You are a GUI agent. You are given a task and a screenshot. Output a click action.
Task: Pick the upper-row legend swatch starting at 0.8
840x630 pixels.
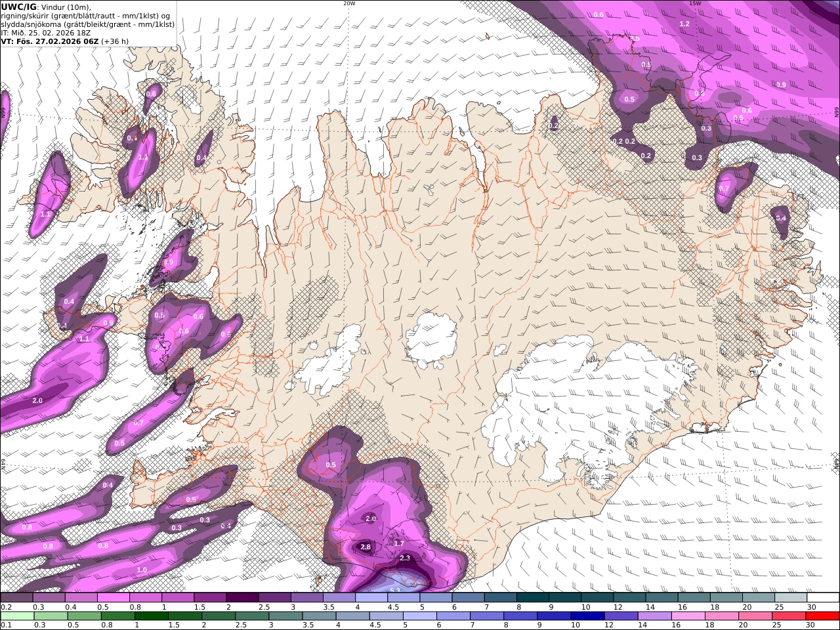pyautogui.click(x=146, y=598)
